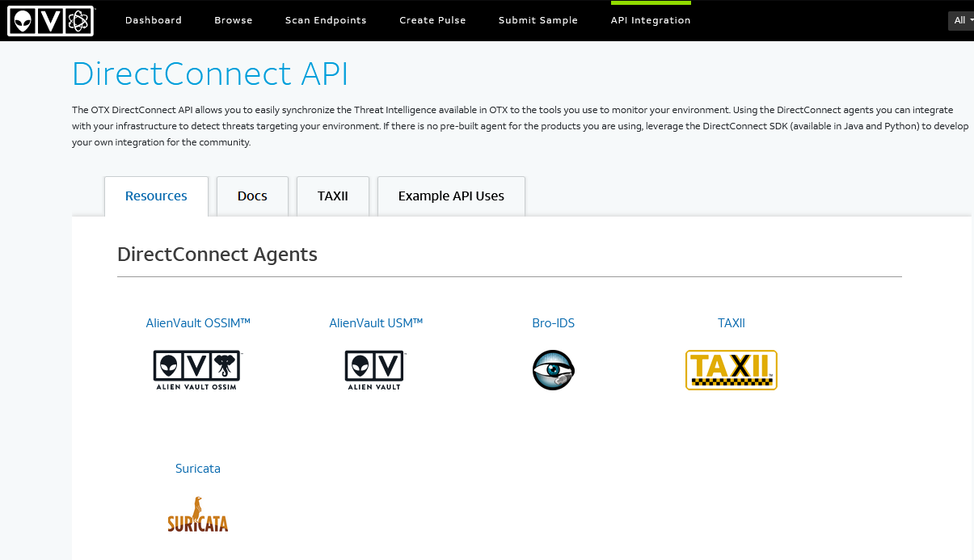Switch to the Resources tab
This screenshot has height=560, width=974.
pos(156,196)
